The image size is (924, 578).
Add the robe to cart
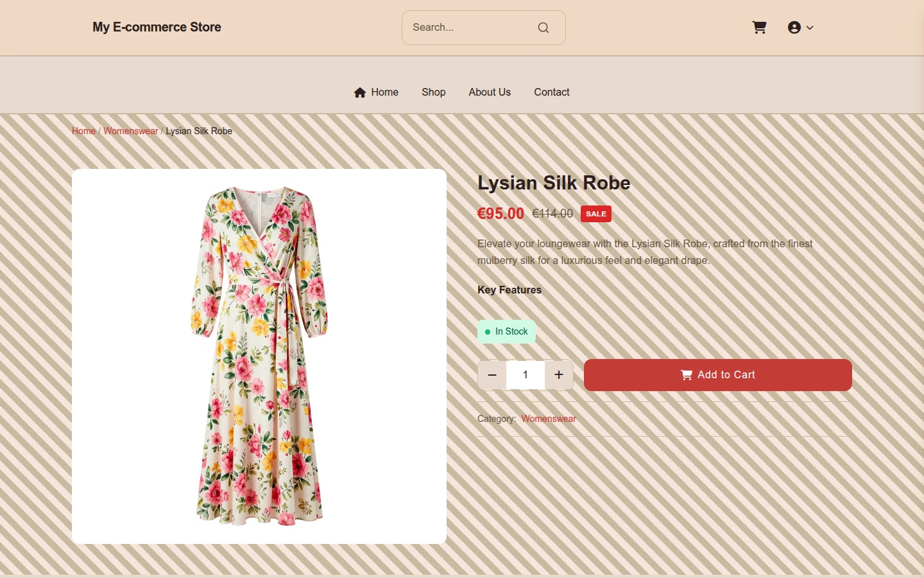pos(718,375)
